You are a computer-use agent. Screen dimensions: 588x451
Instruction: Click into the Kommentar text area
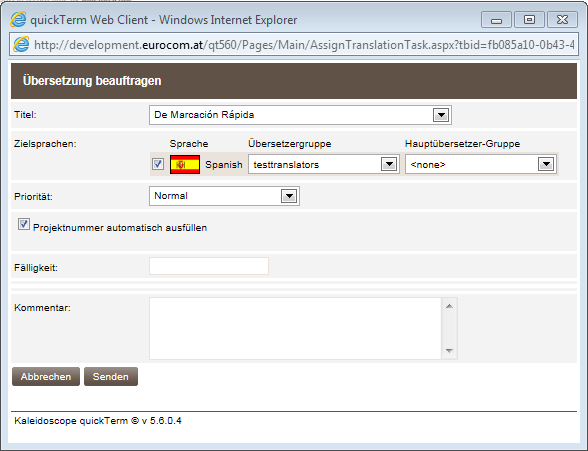295,328
